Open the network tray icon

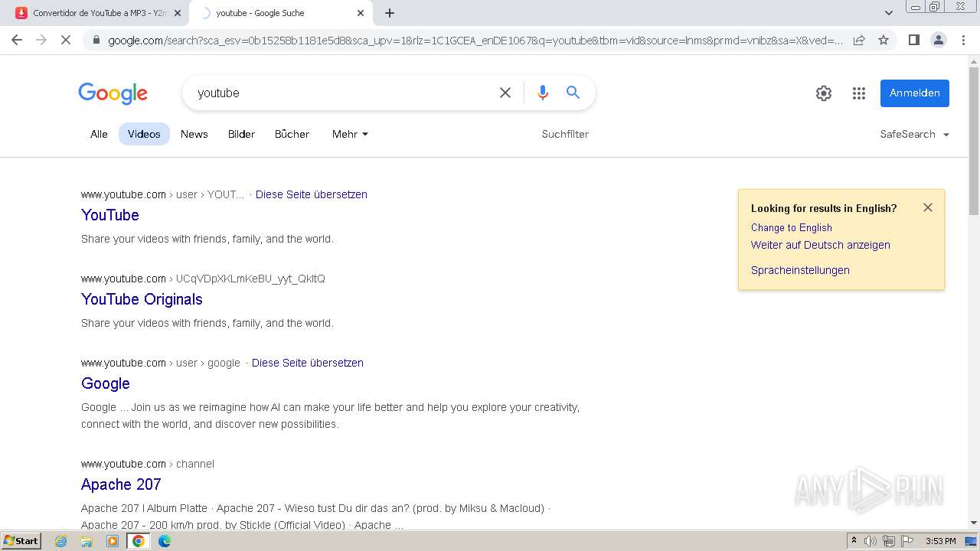(889, 541)
